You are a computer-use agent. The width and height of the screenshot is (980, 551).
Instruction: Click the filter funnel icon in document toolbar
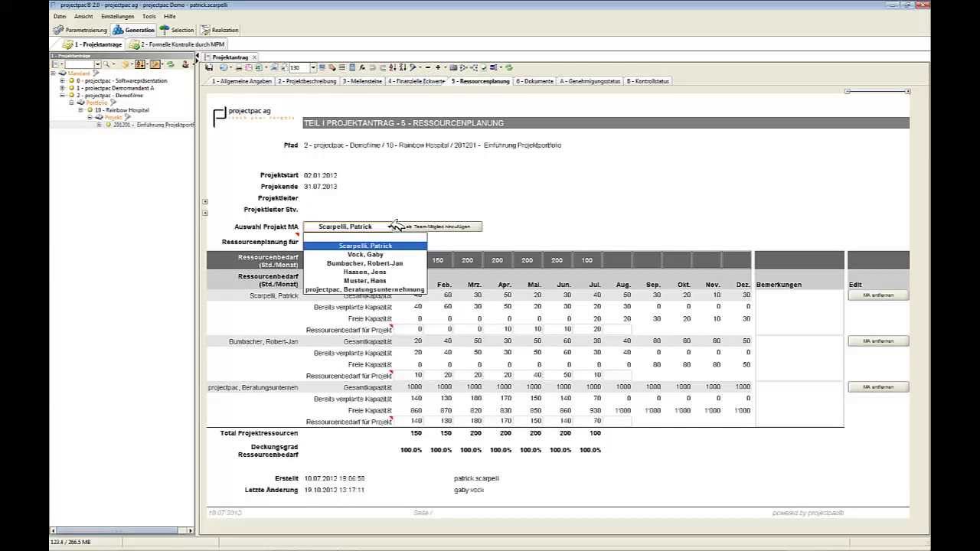(x=413, y=67)
